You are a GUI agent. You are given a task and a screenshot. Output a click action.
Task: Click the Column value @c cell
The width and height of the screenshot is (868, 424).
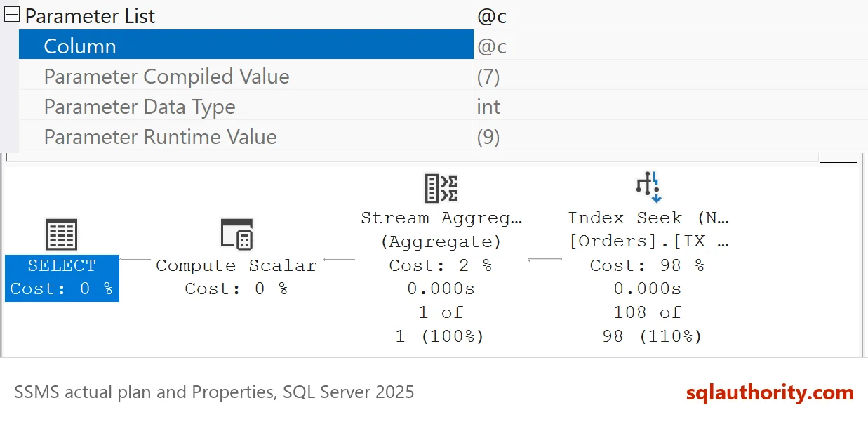click(492, 46)
